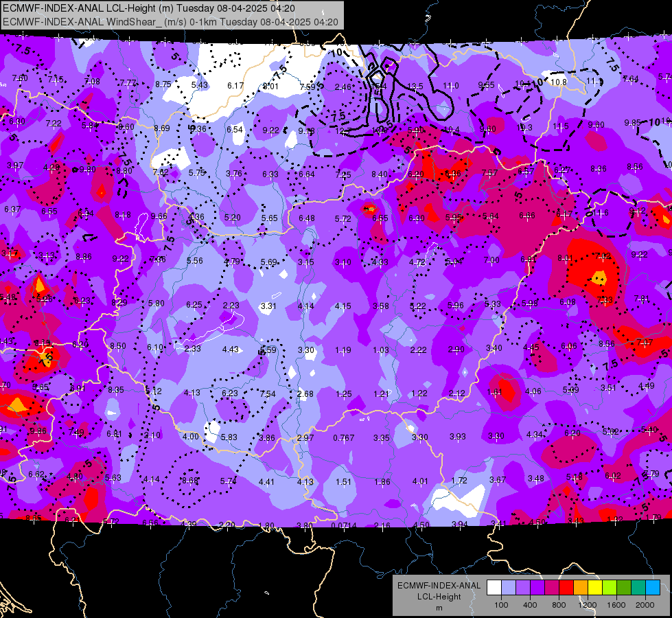Image resolution: width=672 pixels, height=618 pixels.
Task: Click the LCL-Height label in the legend
Action: point(439,597)
